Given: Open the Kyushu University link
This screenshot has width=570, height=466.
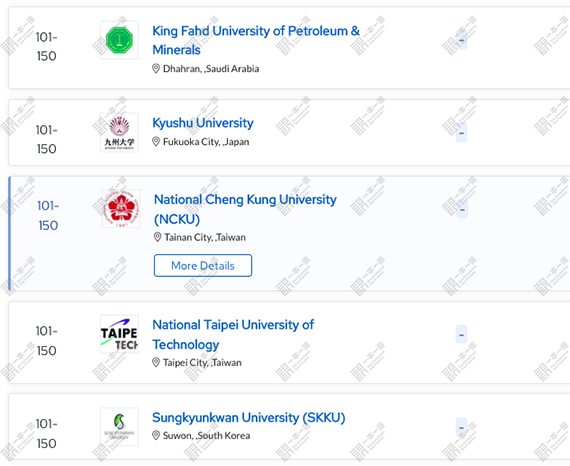Looking at the screenshot, I should [x=203, y=123].
